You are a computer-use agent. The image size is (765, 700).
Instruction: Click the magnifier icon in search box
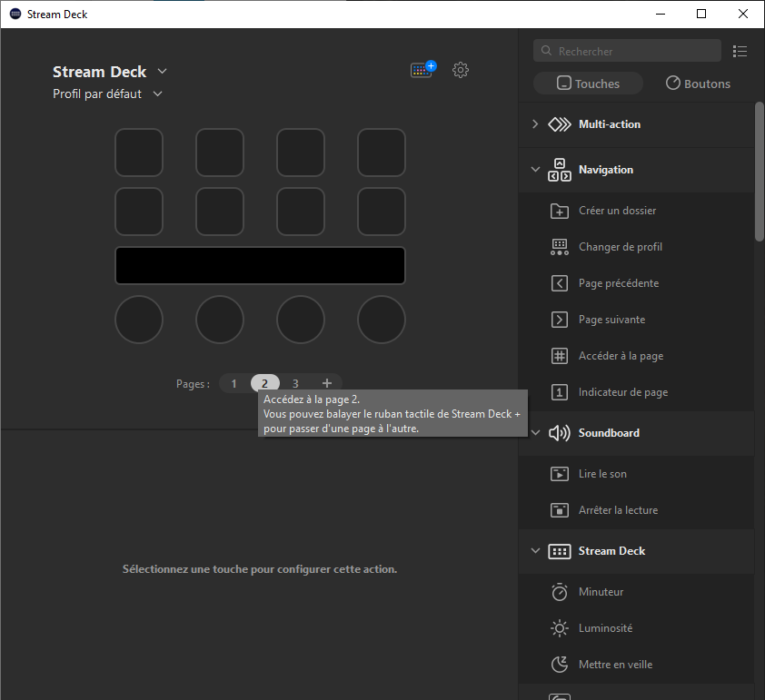[546, 51]
